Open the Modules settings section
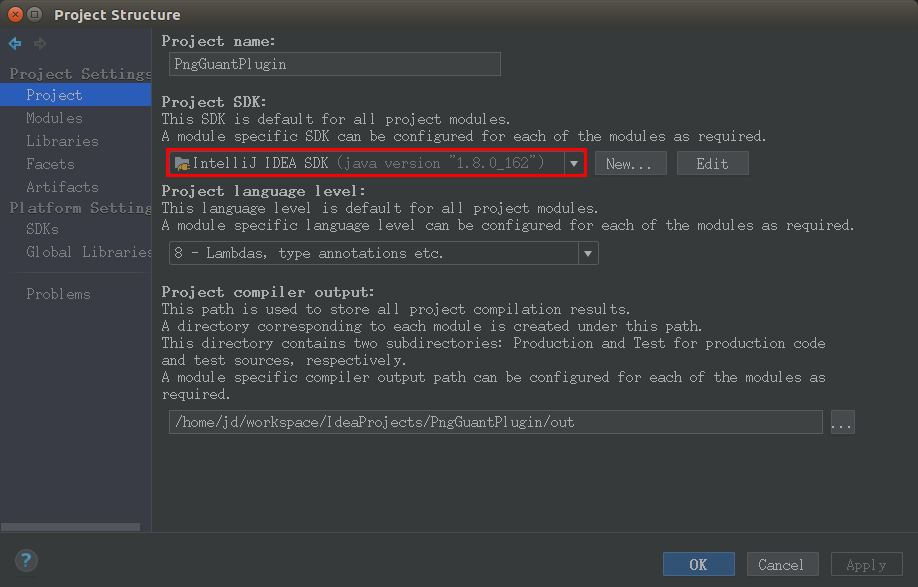 coord(54,118)
